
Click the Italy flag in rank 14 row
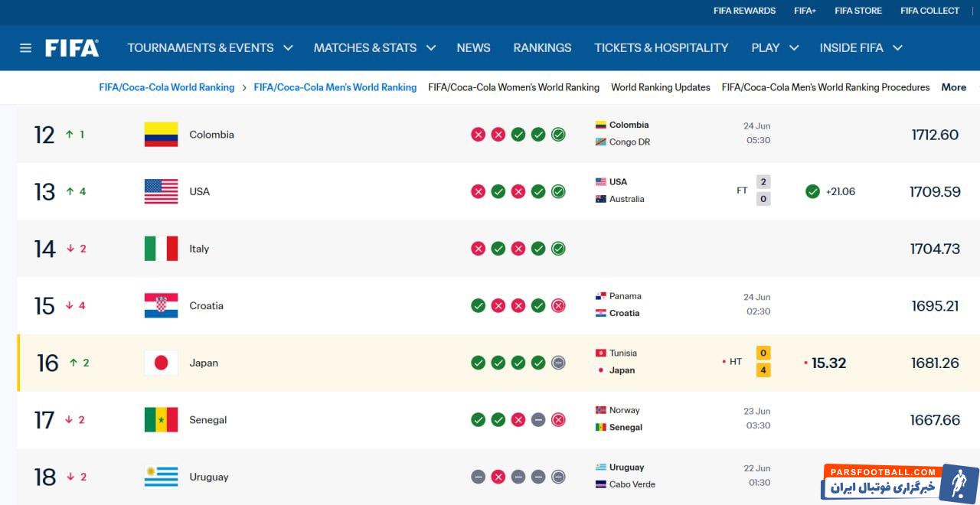click(x=161, y=249)
